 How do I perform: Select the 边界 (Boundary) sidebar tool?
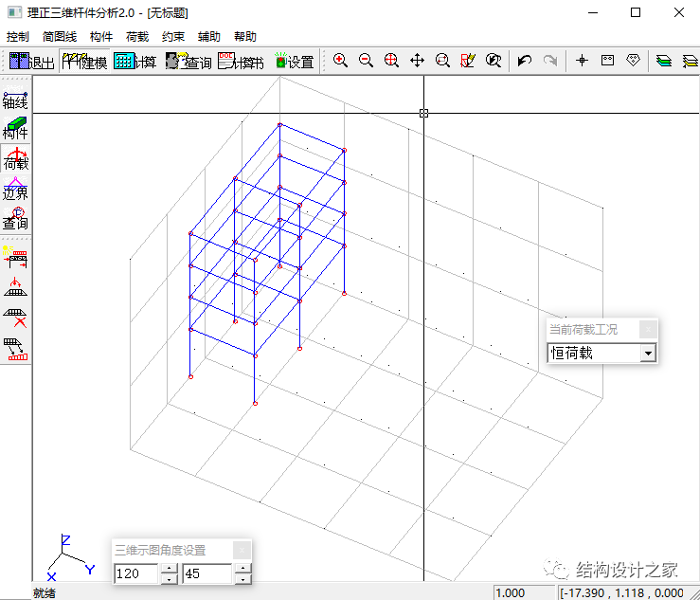pos(15,189)
